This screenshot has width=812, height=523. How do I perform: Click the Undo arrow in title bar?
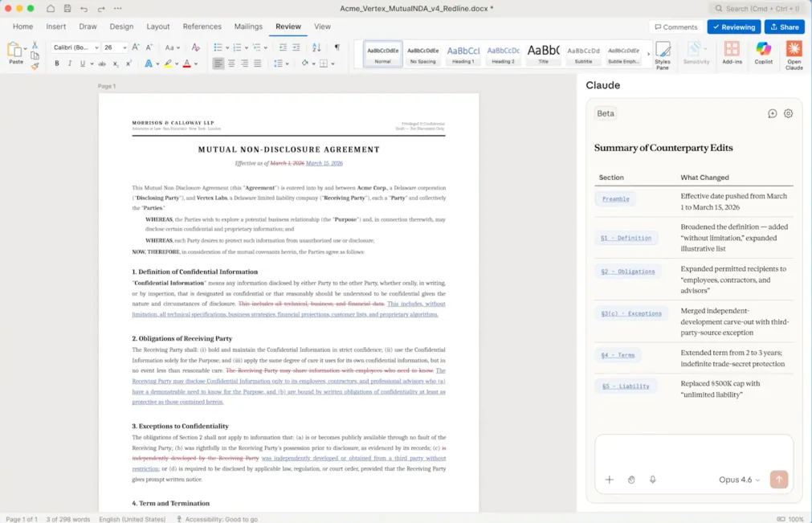tap(84, 8)
